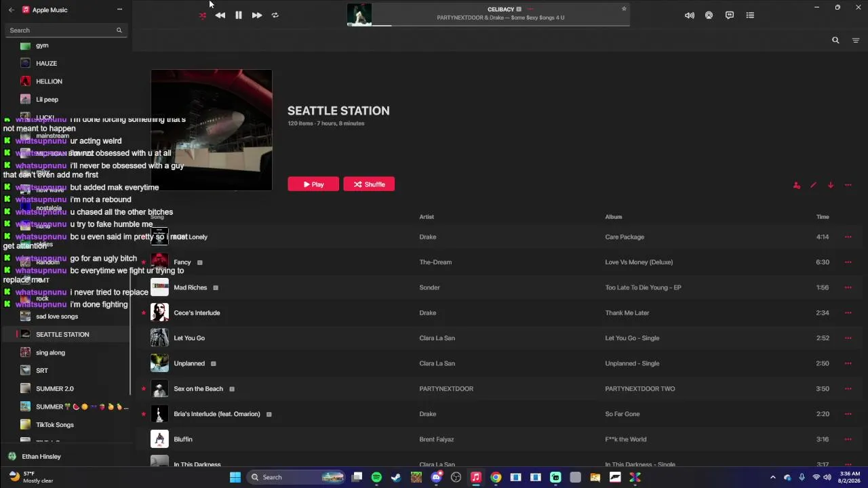Screen dimensions: 868x488
Task: Favorite the now playing song CELIBACY
Action: pyautogui.click(x=624, y=9)
